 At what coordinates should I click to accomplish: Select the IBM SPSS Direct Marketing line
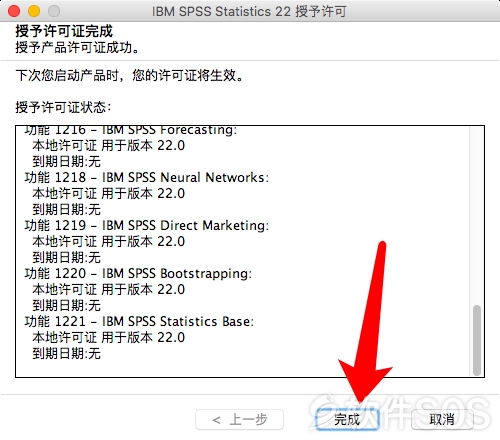tap(147, 225)
